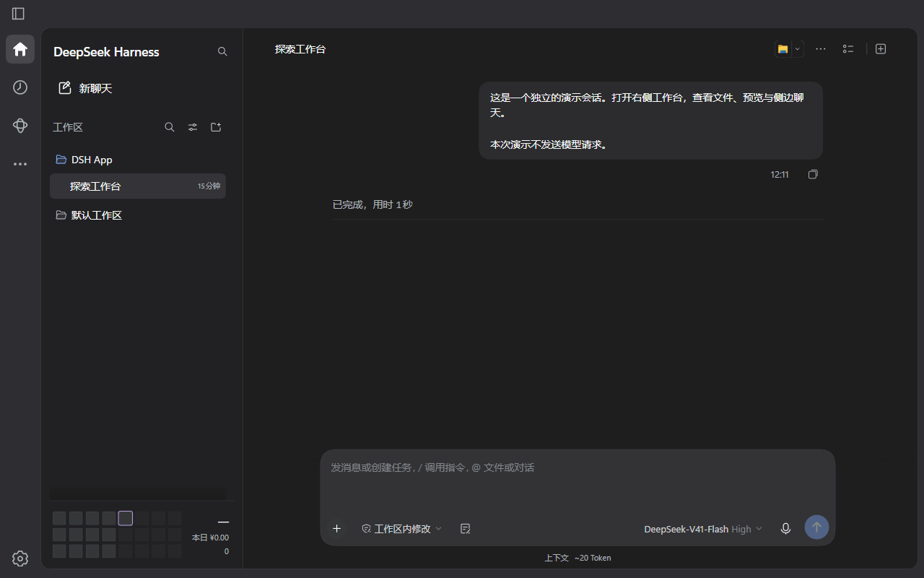Search within the 工作区 section

170,127
